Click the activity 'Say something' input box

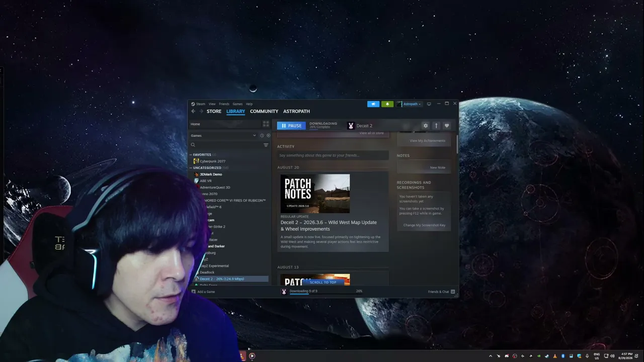pyautogui.click(x=333, y=155)
